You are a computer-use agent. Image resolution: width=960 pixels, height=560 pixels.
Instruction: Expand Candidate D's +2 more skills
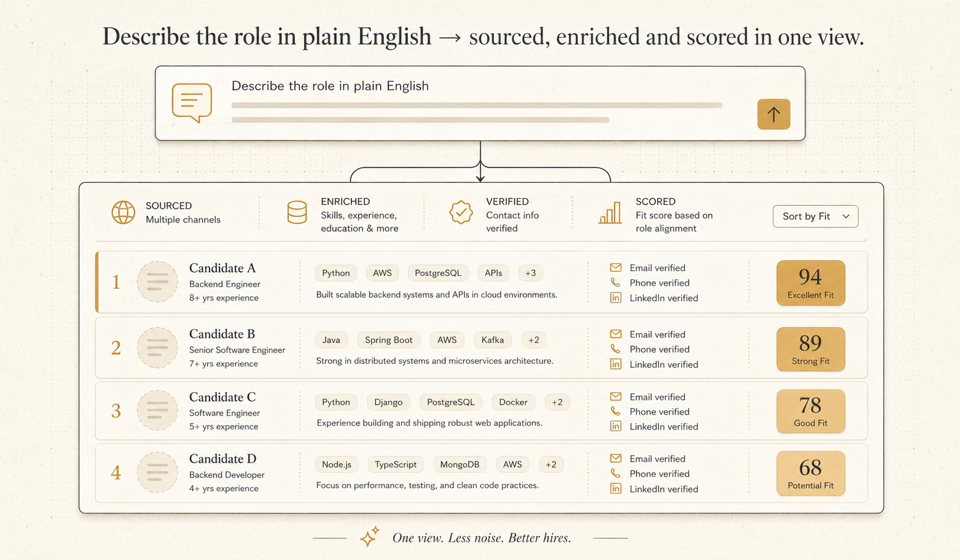[551, 465]
